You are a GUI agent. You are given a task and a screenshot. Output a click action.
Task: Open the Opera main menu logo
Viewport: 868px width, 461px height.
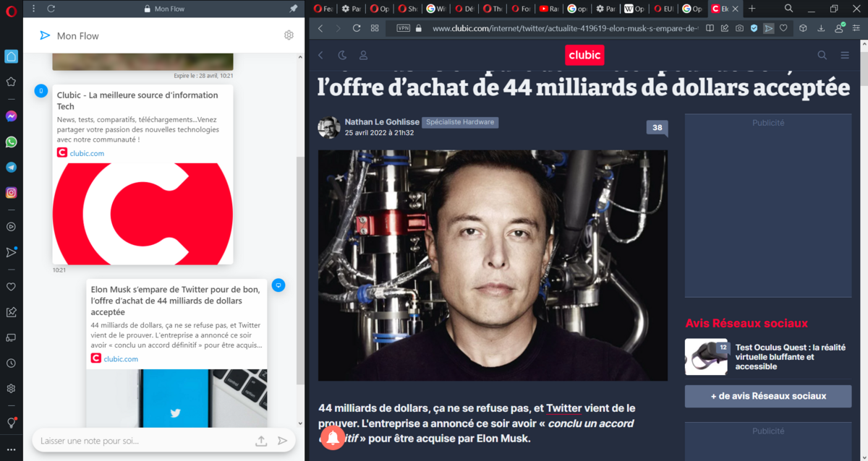click(11, 12)
